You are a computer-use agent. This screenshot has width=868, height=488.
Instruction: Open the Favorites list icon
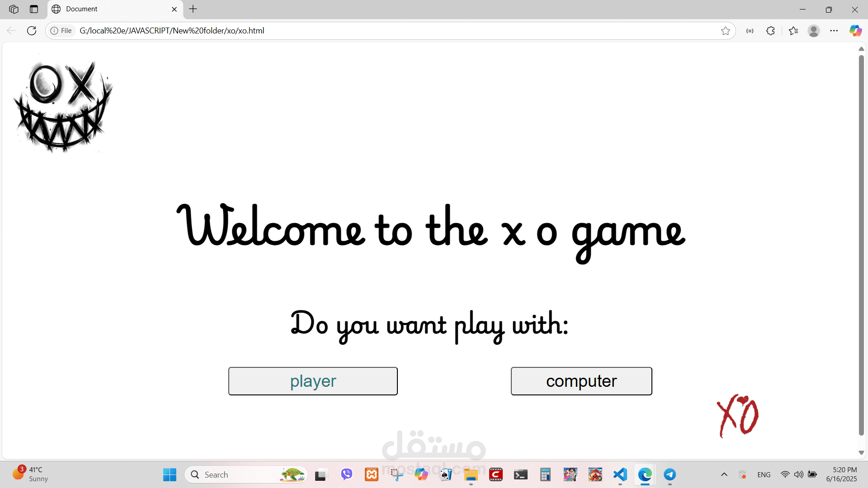[793, 31]
